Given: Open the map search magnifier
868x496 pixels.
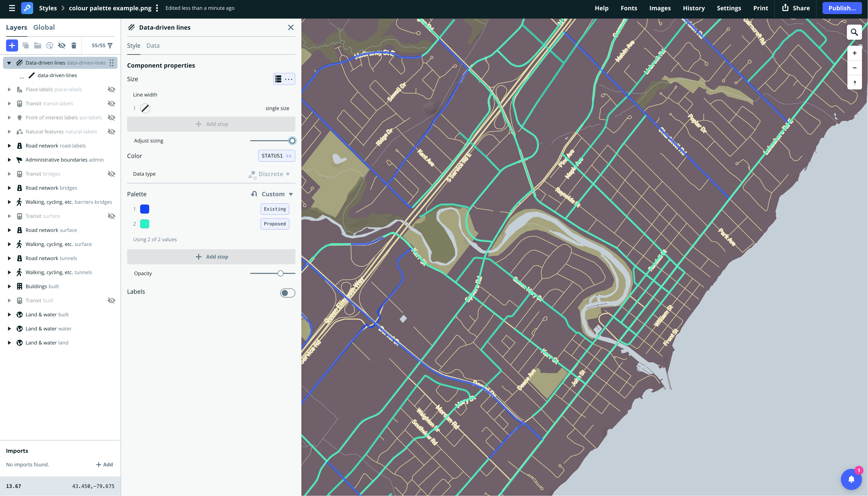Looking at the screenshot, I should tap(854, 32).
